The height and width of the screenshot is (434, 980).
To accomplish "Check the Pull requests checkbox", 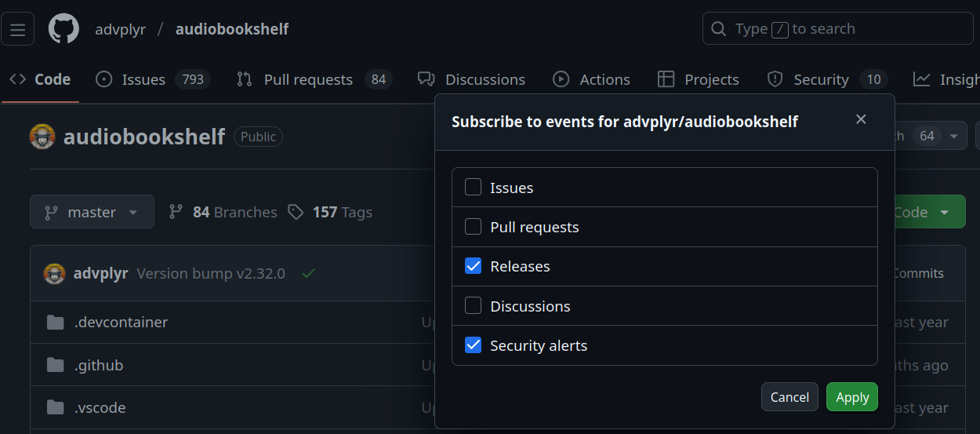I will 473,227.
